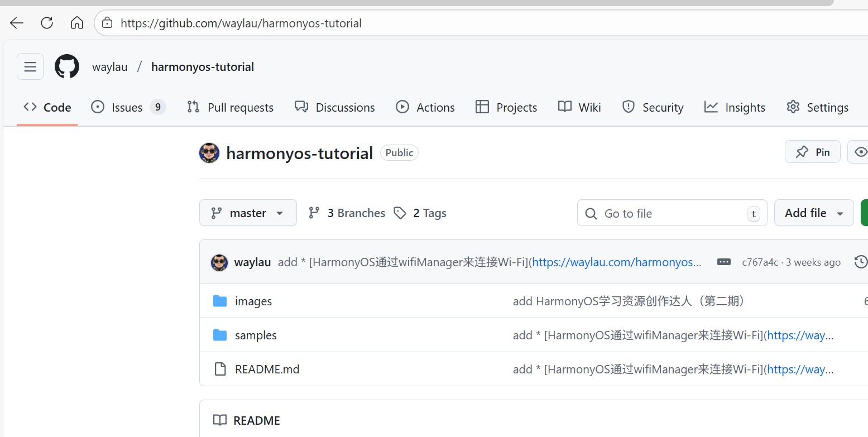Open the samples folder

tap(256, 335)
